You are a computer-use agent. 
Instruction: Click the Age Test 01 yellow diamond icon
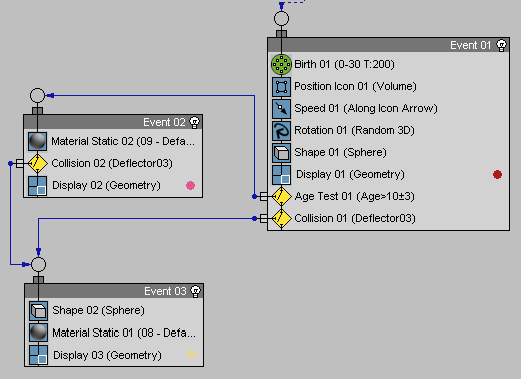(x=282, y=196)
